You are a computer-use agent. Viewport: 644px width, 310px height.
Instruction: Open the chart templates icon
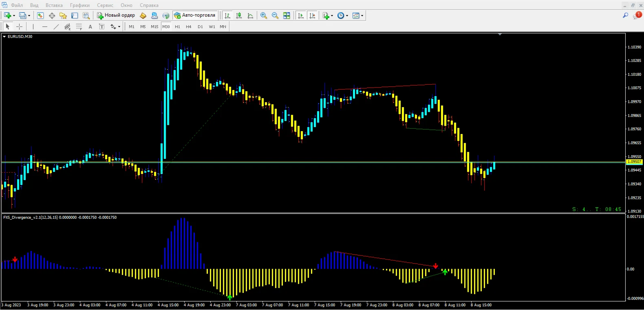point(356,15)
